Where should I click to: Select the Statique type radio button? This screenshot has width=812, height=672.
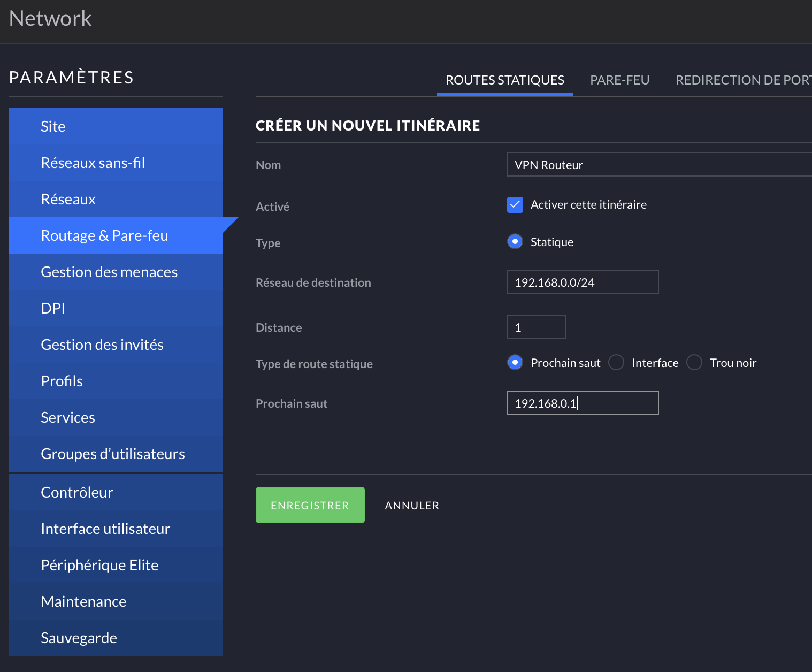515,242
